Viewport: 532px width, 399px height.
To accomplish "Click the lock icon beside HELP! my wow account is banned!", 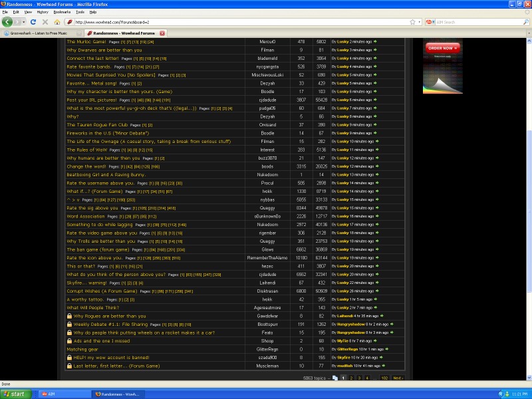I will pyautogui.click(x=69, y=358).
